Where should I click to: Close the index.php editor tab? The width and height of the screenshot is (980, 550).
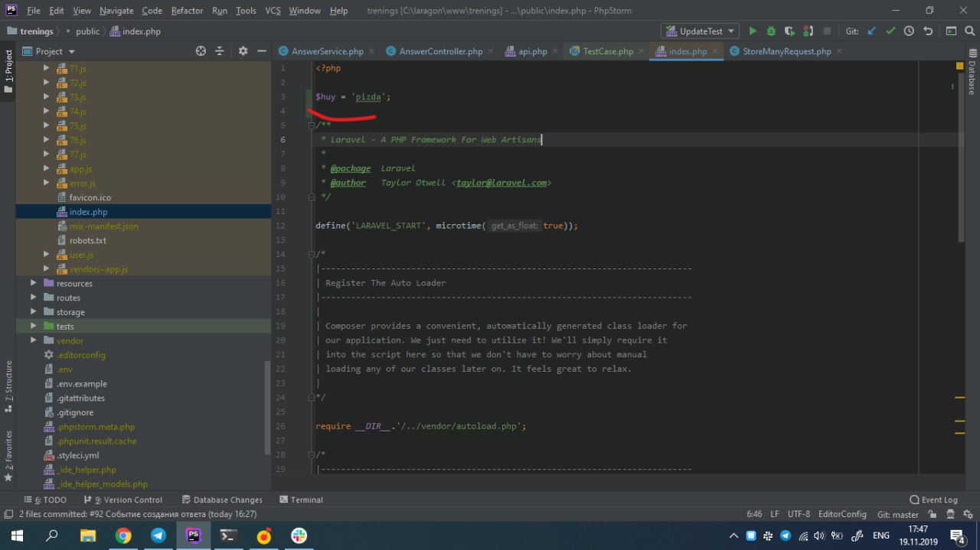(717, 51)
